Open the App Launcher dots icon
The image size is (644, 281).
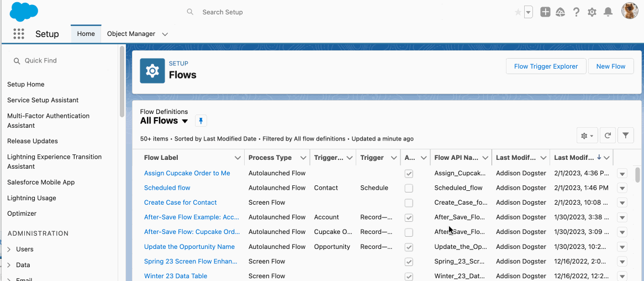[x=18, y=34]
